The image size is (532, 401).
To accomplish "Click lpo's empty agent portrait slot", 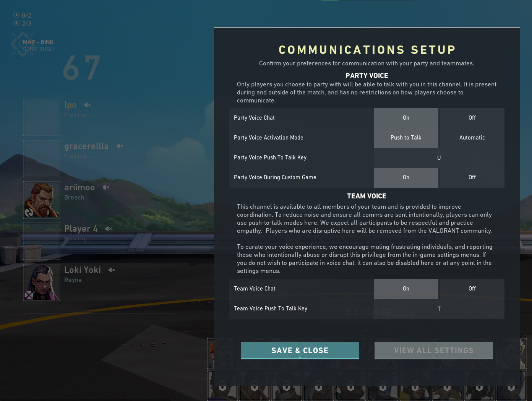I will 42,117.
